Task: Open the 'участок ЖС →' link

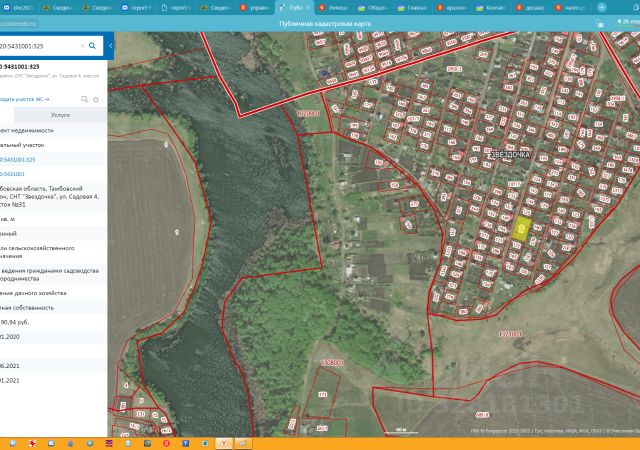Action: [24, 99]
